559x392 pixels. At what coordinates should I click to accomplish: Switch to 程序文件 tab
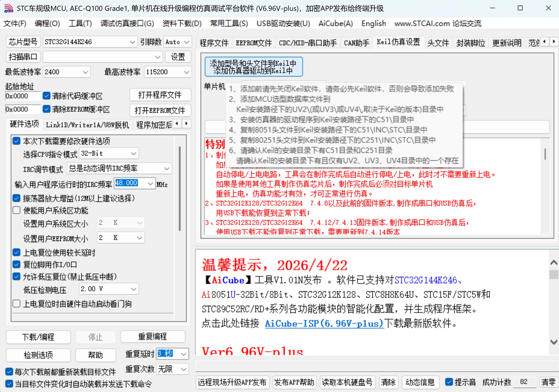pos(214,43)
